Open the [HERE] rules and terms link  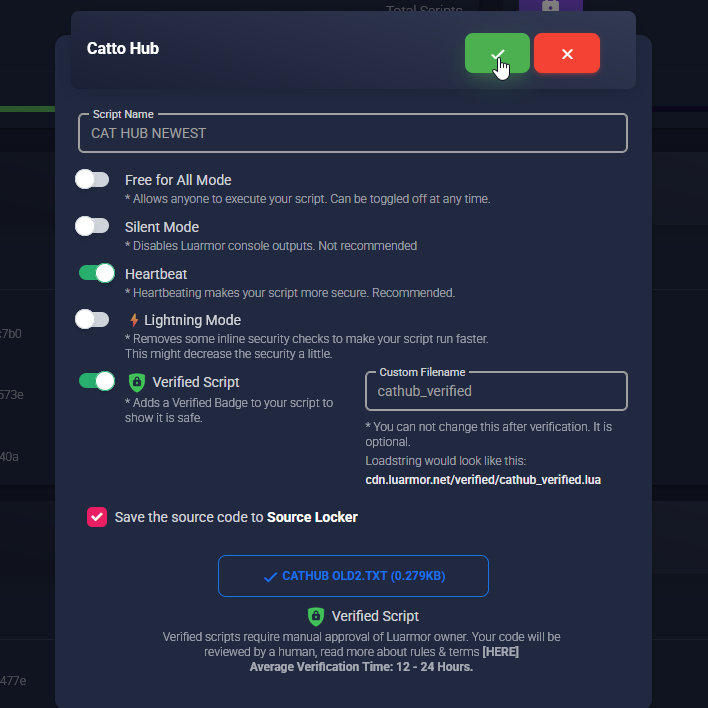[500, 652]
